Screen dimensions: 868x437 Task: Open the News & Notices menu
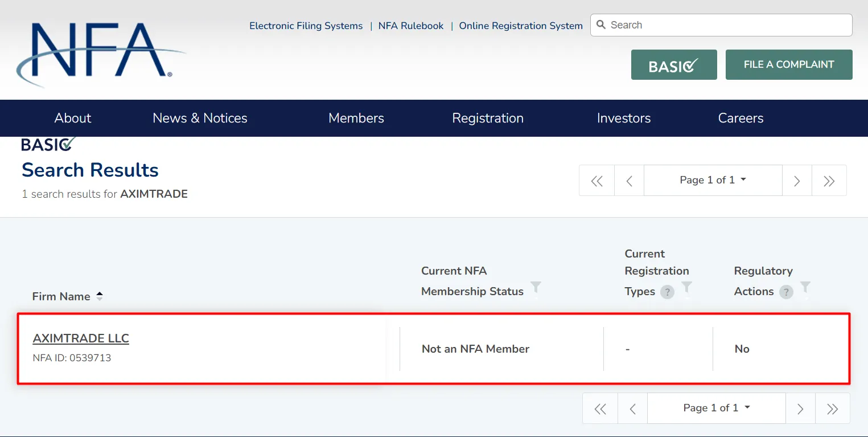point(200,118)
